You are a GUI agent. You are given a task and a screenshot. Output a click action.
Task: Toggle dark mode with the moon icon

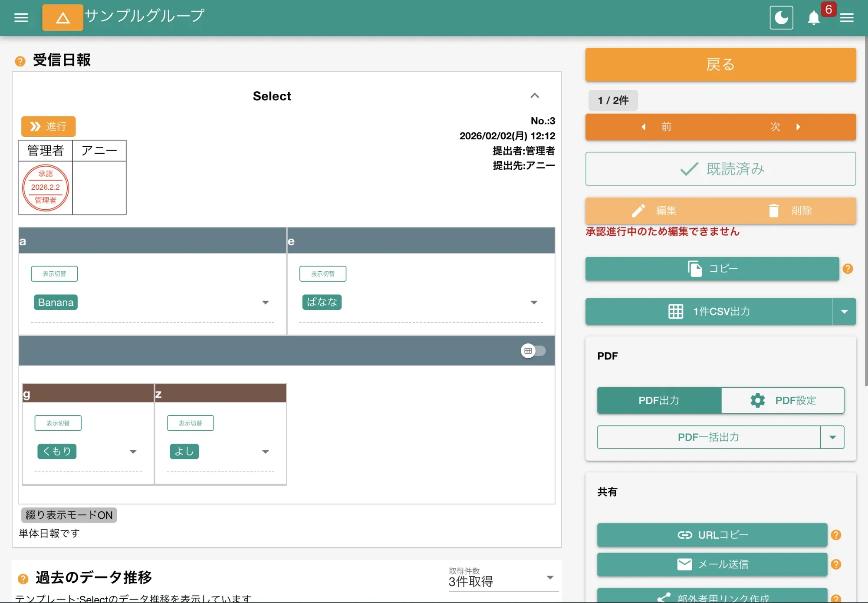(x=781, y=18)
